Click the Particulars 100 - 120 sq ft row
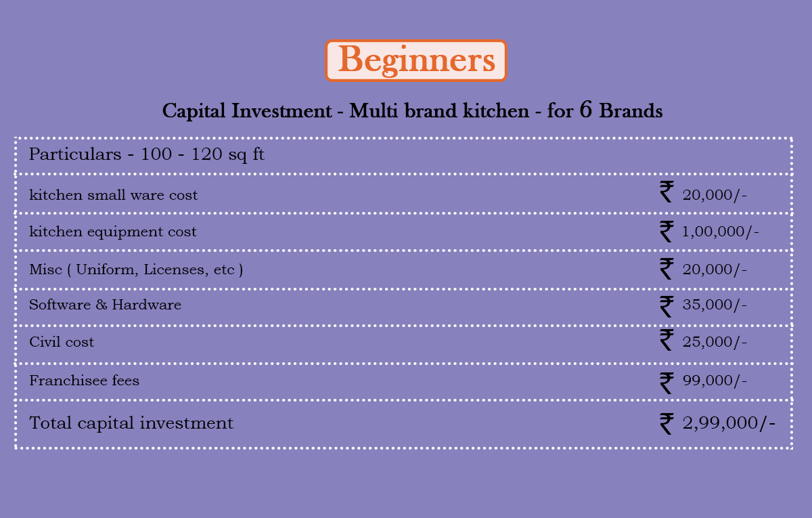The image size is (812, 518). point(403,155)
